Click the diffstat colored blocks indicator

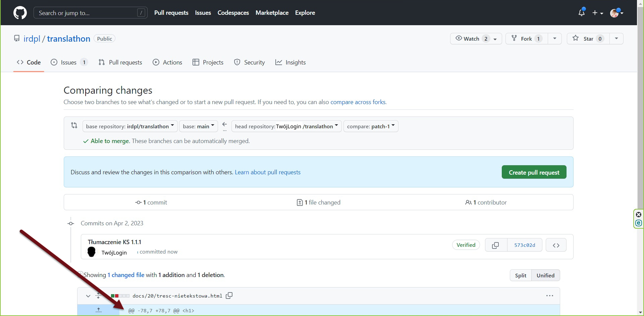[120, 296]
